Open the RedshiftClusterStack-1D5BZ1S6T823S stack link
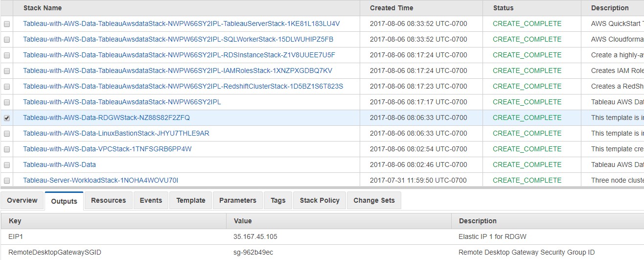 [183, 86]
